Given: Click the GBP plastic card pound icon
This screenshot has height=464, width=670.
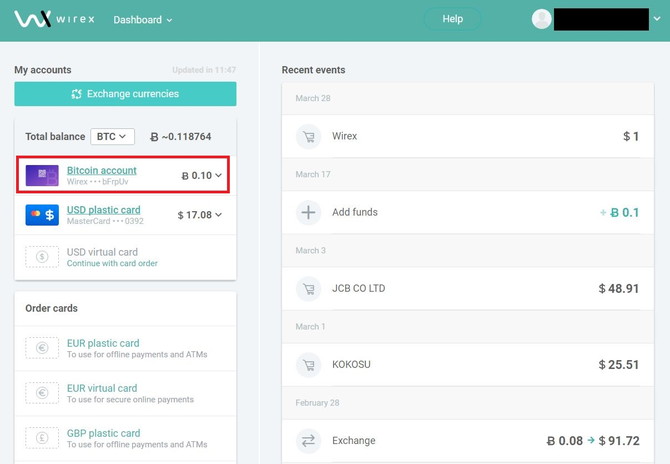Looking at the screenshot, I should [42, 438].
